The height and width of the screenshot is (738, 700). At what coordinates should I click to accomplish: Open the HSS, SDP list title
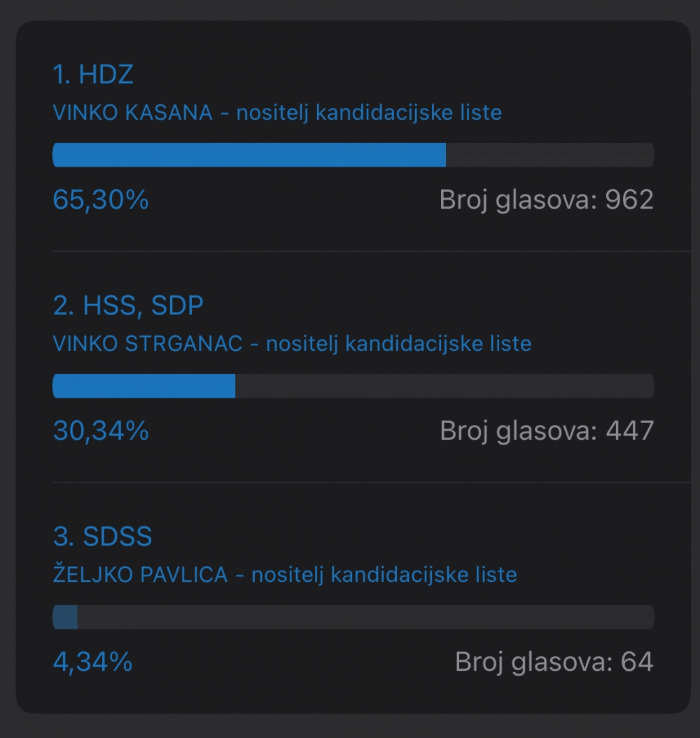tap(128, 306)
